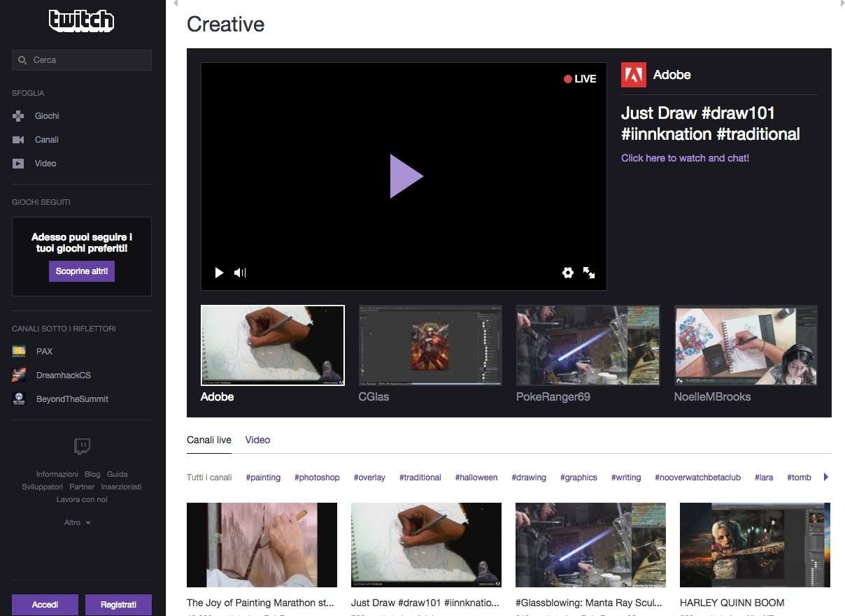The image size is (845, 616).
Task: Filter by #lara hashtag
Action: pyautogui.click(x=764, y=478)
